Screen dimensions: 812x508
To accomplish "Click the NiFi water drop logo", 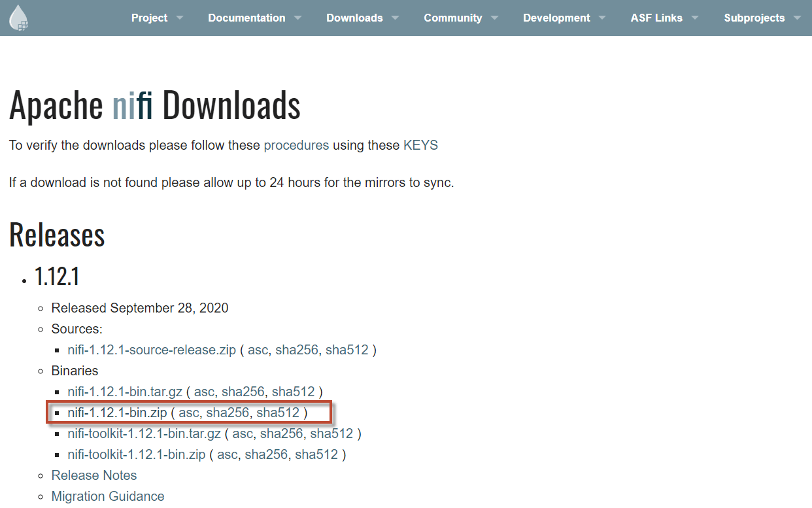I will (x=18, y=18).
